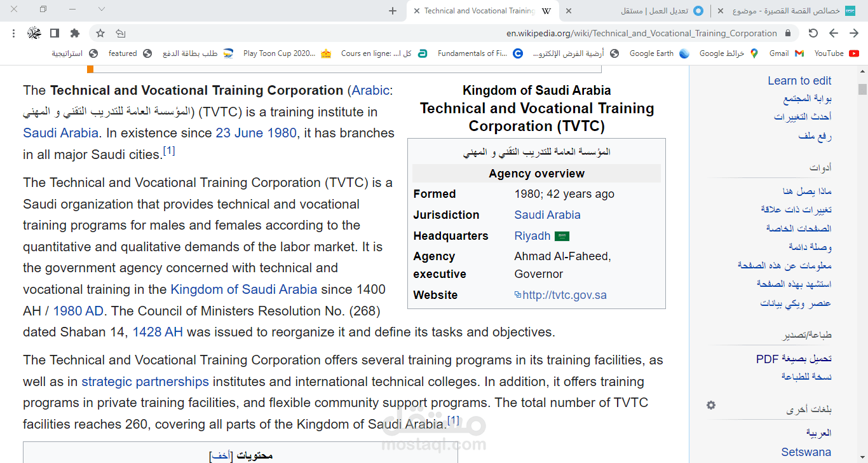
Task: Select the Technical and Vocational Training tab
Action: 483,11
